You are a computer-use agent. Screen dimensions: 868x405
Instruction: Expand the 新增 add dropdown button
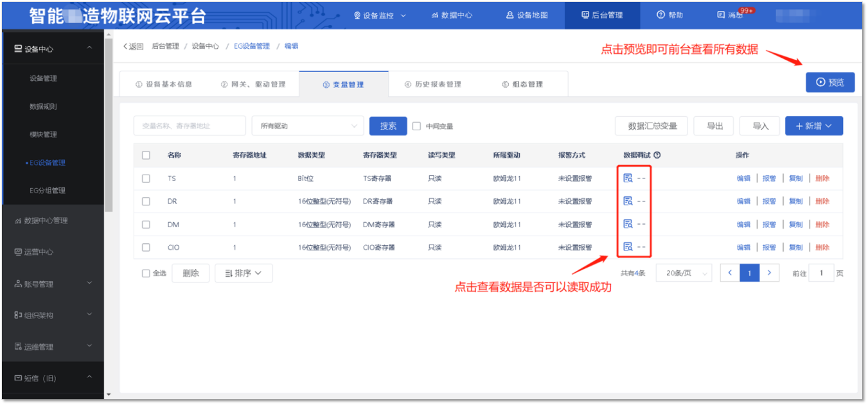814,126
